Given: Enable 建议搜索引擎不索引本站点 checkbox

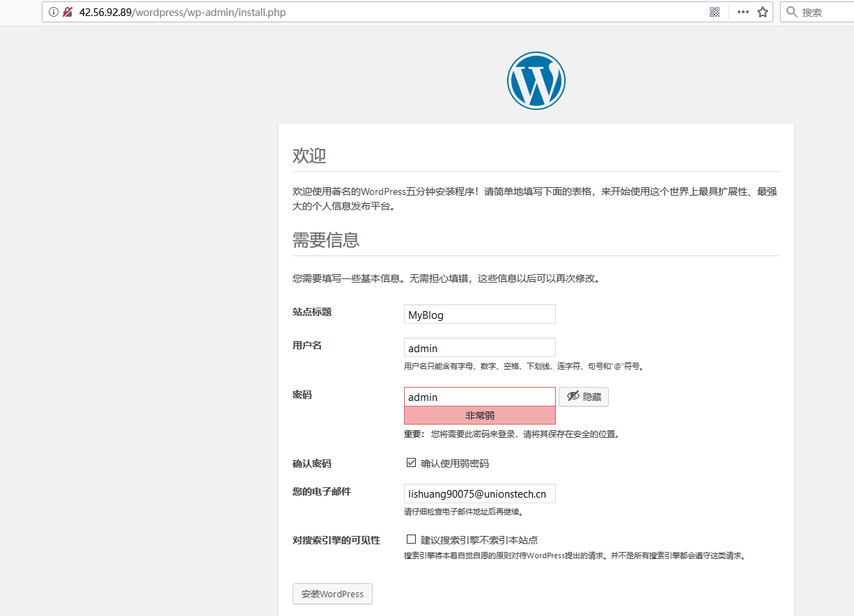Looking at the screenshot, I should (x=411, y=539).
